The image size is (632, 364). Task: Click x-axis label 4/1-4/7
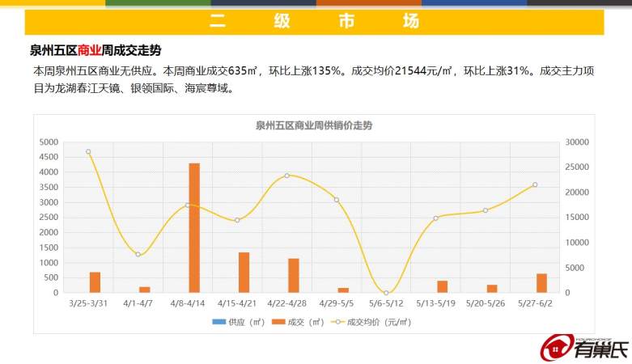coord(138,303)
